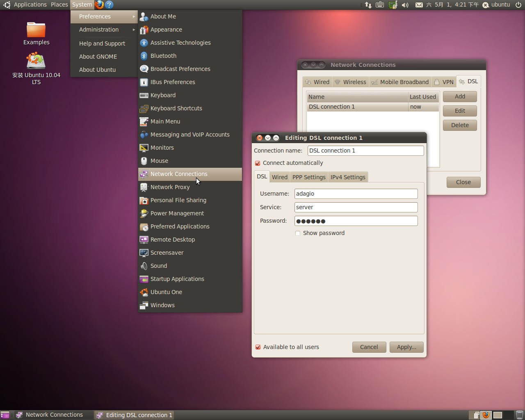Switch to Wired tab in editing dialog
Screen dimensions: 525x420
280,177
